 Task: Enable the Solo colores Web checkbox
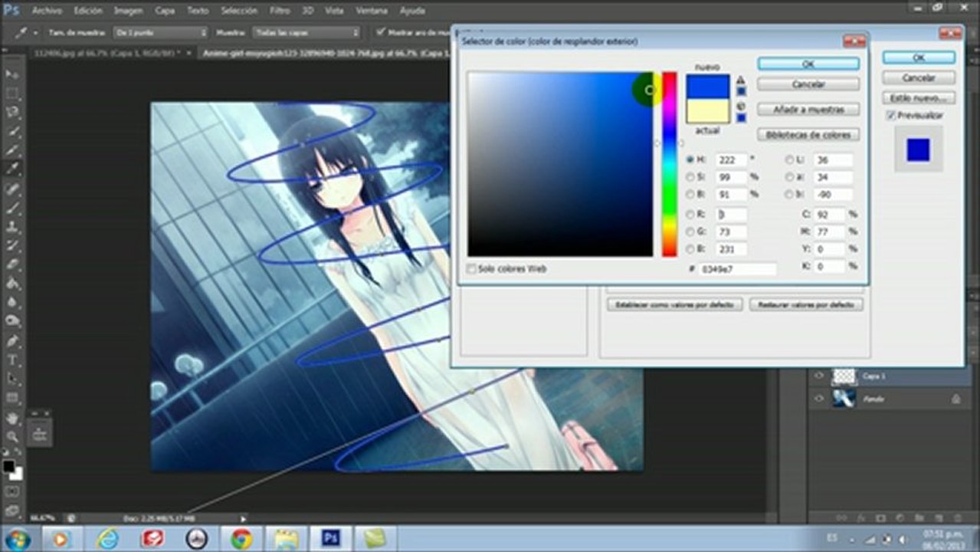(x=471, y=269)
